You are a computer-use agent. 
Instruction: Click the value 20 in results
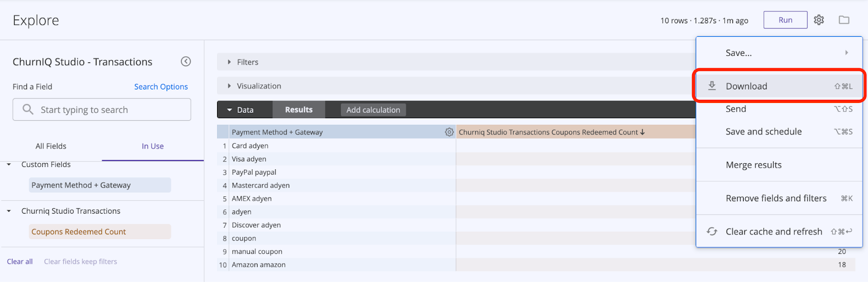click(x=842, y=251)
